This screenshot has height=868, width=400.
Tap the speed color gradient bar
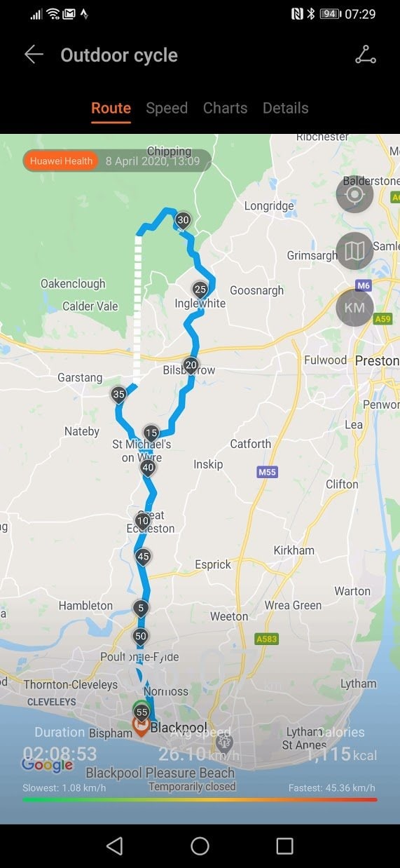point(200,799)
